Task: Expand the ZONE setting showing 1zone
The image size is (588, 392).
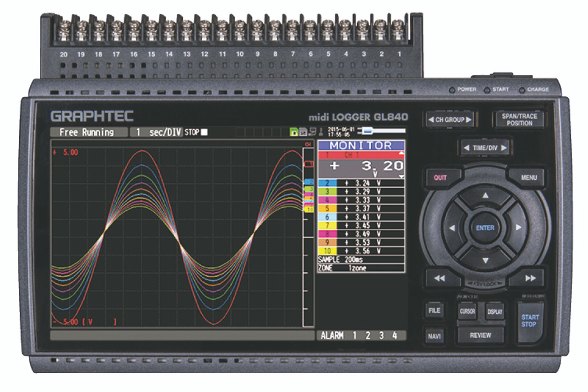Action: [x=361, y=269]
